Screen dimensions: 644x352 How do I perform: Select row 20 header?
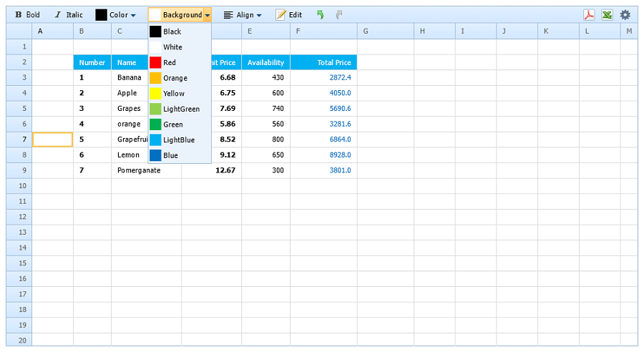[x=19, y=340]
